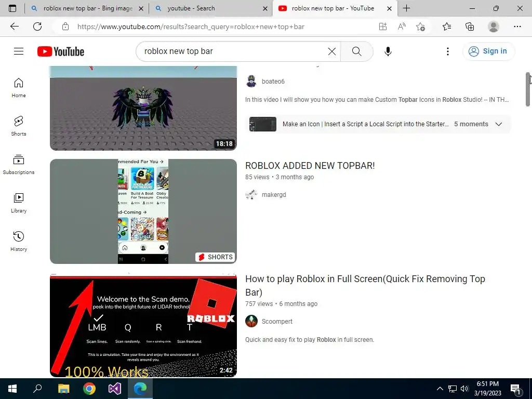Image resolution: width=532 pixels, height=399 pixels.
Task: Click the YouTube search text field
Action: [x=234, y=51]
